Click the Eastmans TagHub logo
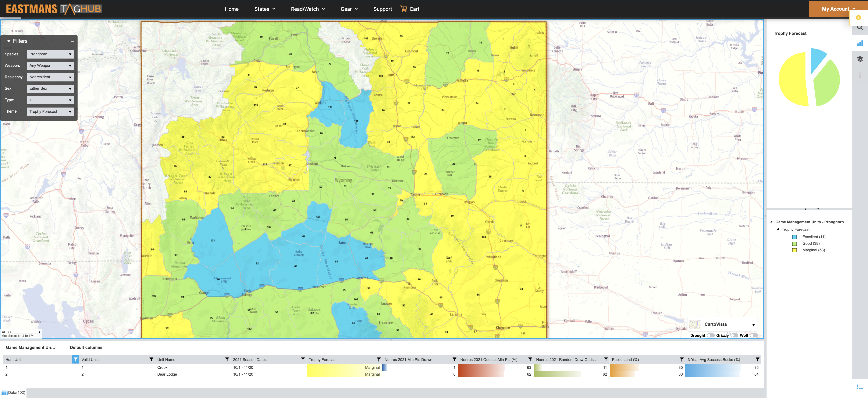Viewport: 868px width, 400px height. 54,9
